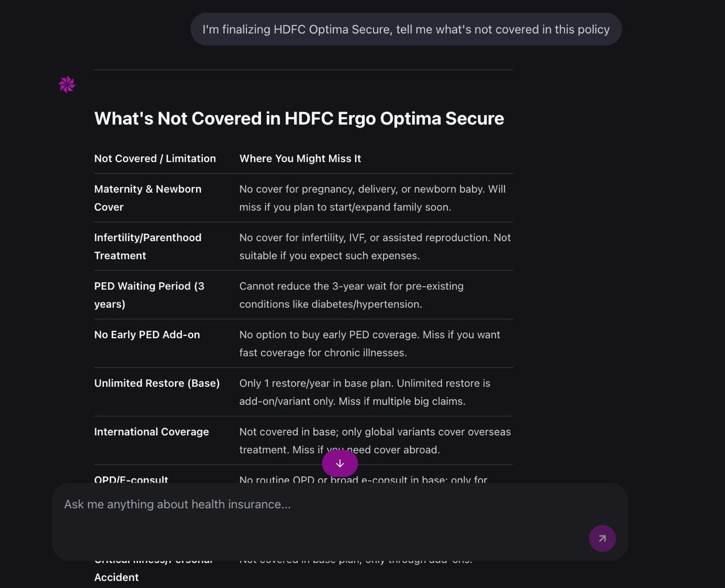Image resolution: width=725 pixels, height=588 pixels.
Task: Click the text about the 3-year pre-existing wait
Action: coord(352,295)
